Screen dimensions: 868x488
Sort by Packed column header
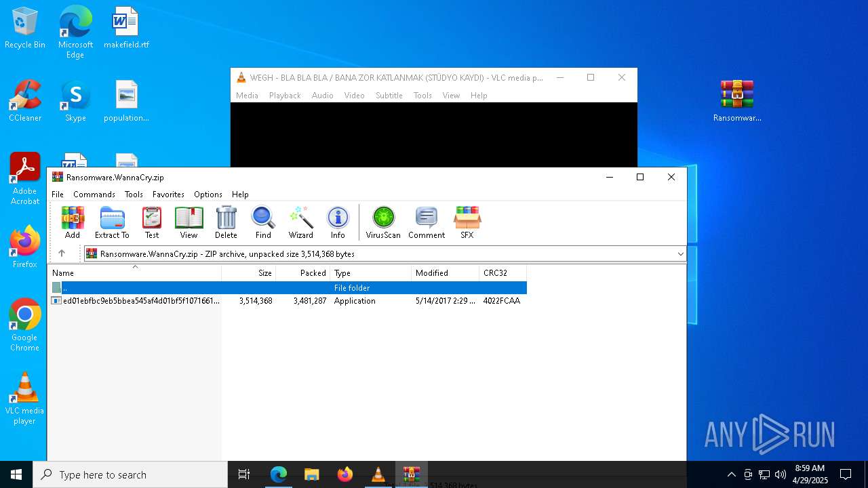[303, 273]
